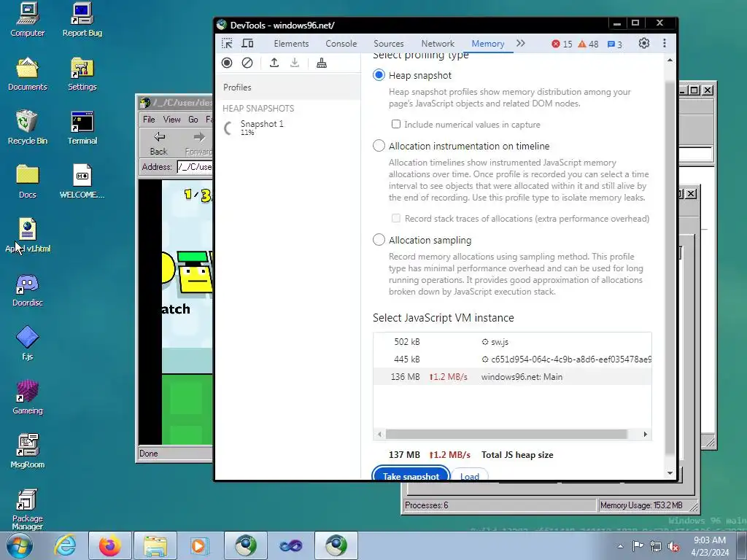Click the Take snapshot button
Image resolution: width=747 pixels, height=560 pixels.
411,473
